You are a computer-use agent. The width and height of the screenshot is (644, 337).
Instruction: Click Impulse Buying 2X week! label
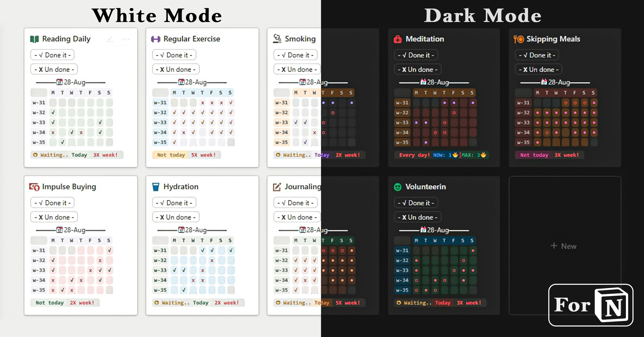pos(82,303)
